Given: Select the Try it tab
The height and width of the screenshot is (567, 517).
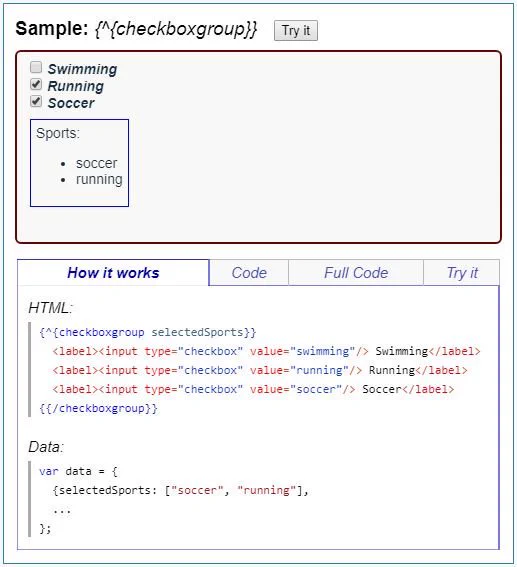Looking at the screenshot, I should 462,273.
